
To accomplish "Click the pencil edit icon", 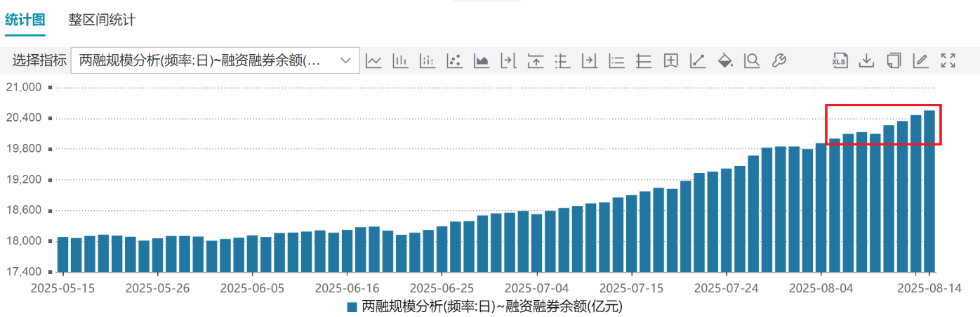I will (x=920, y=61).
